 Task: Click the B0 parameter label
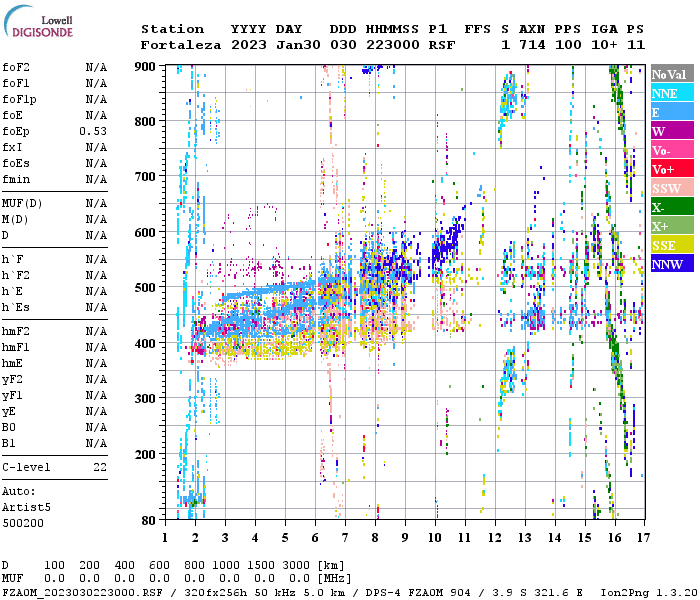[x=8, y=427]
